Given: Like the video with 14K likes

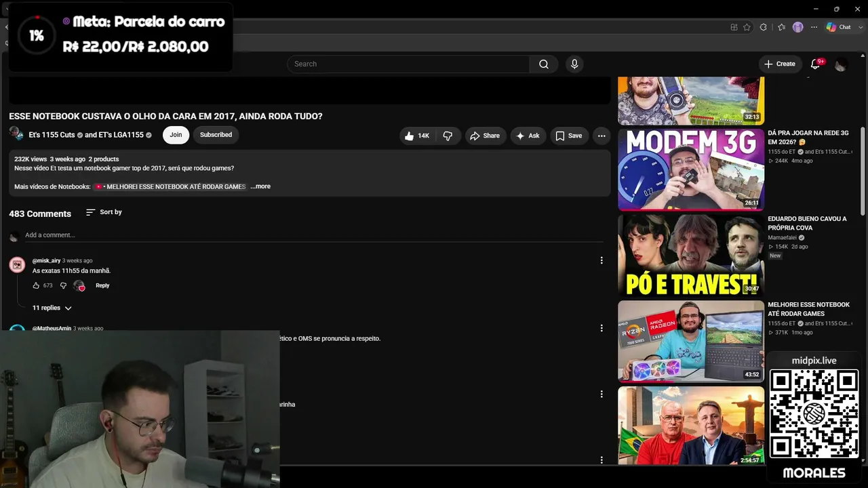Looking at the screenshot, I should click(417, 136).
